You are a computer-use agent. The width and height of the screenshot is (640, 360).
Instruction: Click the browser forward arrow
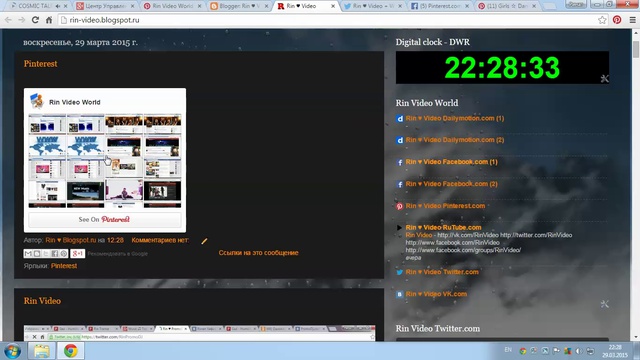click(x=22, y=20)
